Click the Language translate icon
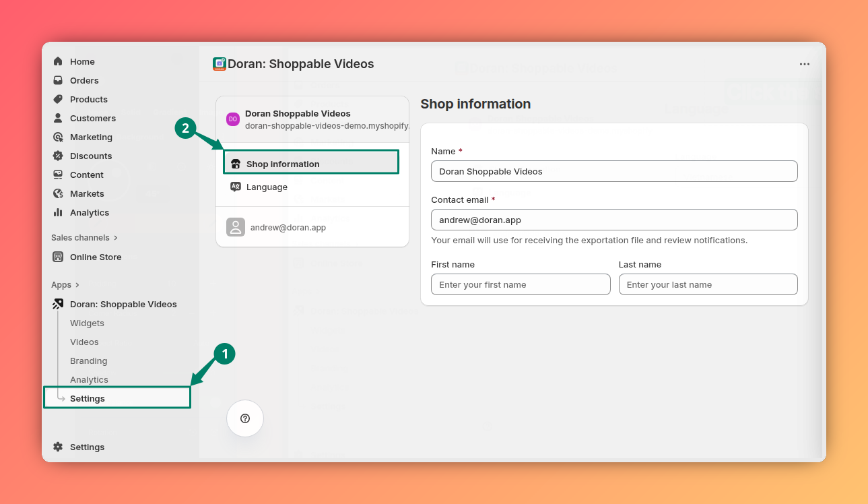The height and width of the screenshot is (504, 868). (x=236, y=187)
